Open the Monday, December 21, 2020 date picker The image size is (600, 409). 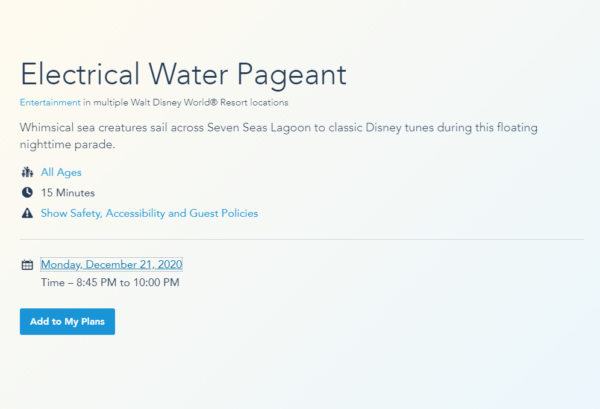(111, 265)
